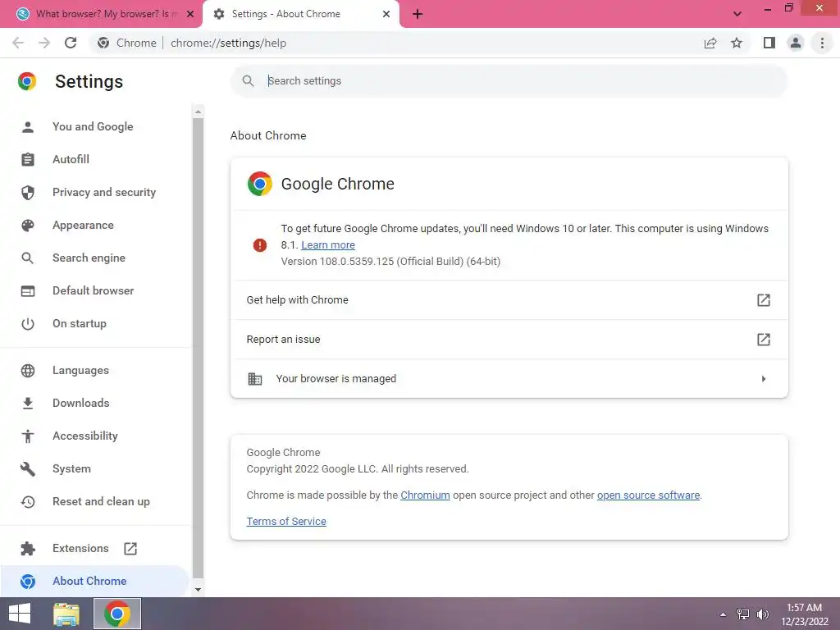Click the external link icon beside Extensions
This screenshot has height=630, width=840.
(130, 549)
